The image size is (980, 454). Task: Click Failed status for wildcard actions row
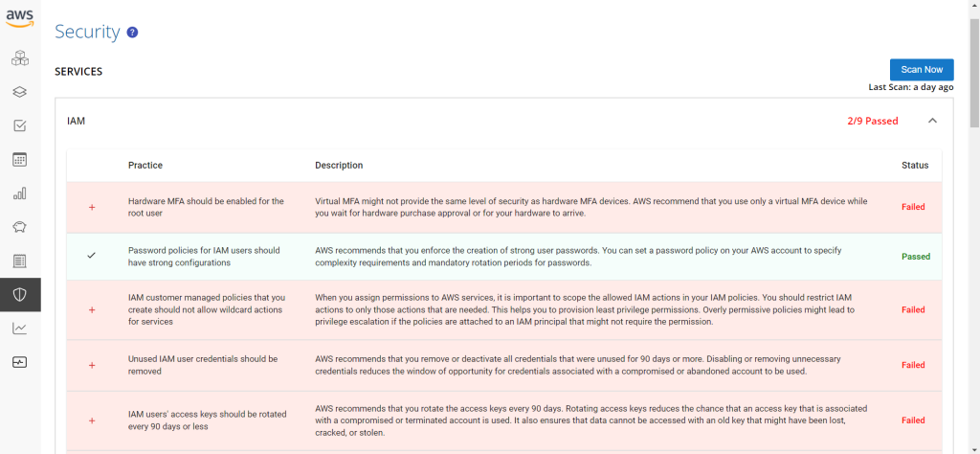(913, 310)
